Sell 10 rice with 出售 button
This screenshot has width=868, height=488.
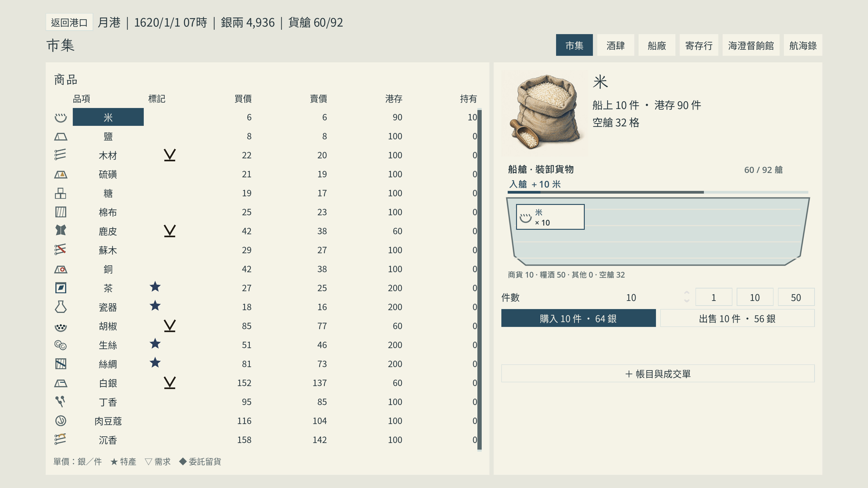[x=737, y=318]
